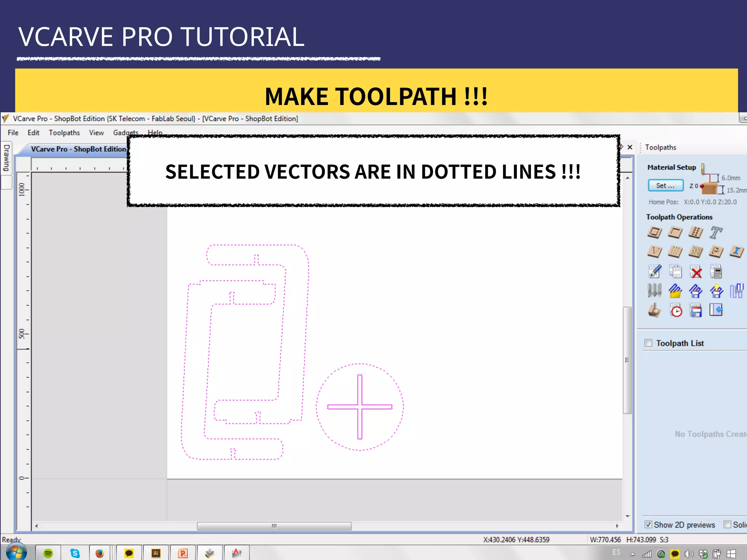Viewport: 747px width, 560px height.
Task: Click the Save toolpaths floppy disk icon
Action: (x=696, y=310)
